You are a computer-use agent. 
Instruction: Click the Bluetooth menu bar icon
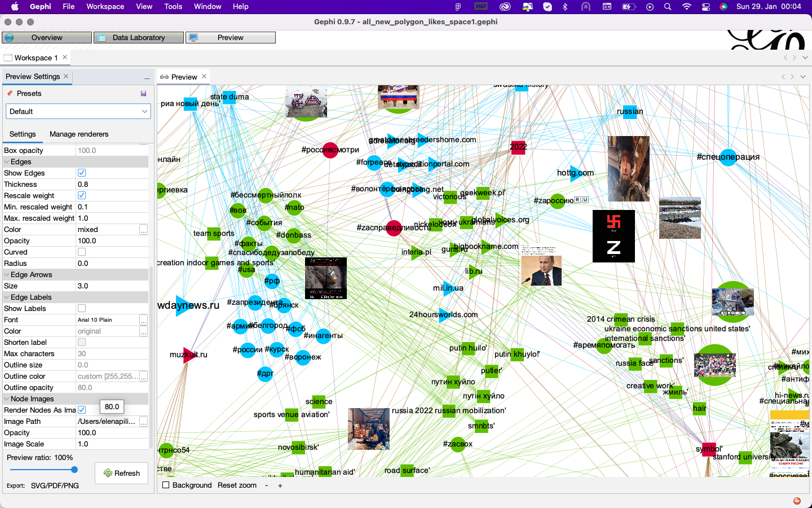click(565, 7)
